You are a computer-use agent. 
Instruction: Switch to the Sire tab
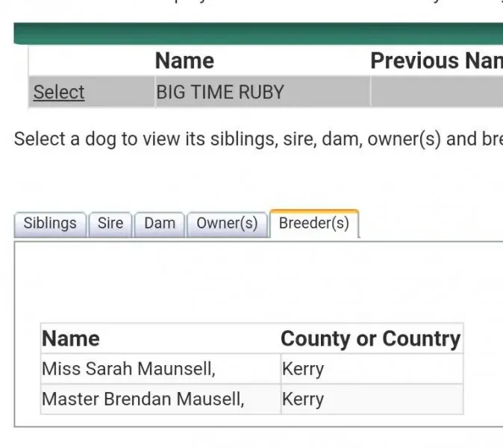tap(110, 223)
